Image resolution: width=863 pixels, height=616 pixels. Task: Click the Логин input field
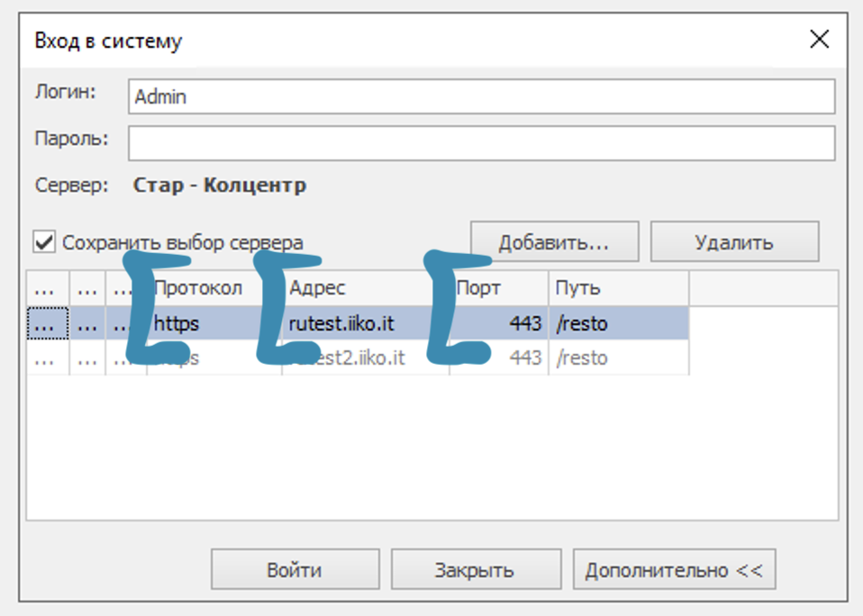point(481,97)
